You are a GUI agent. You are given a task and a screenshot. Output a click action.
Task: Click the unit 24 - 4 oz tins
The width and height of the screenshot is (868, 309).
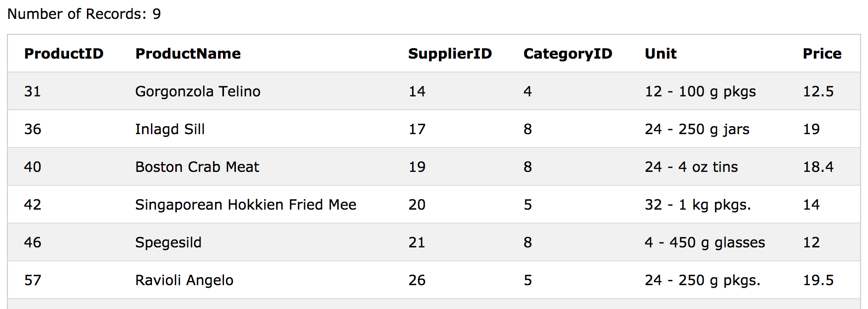691,167
